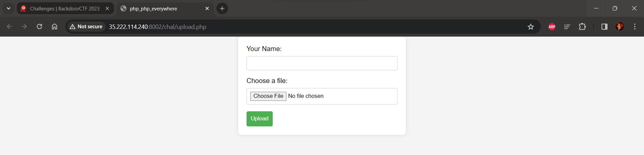Click the green Upload button
The height and width of the screenshot is (155, 644).
pyautogui.click(x=260, y=119)
